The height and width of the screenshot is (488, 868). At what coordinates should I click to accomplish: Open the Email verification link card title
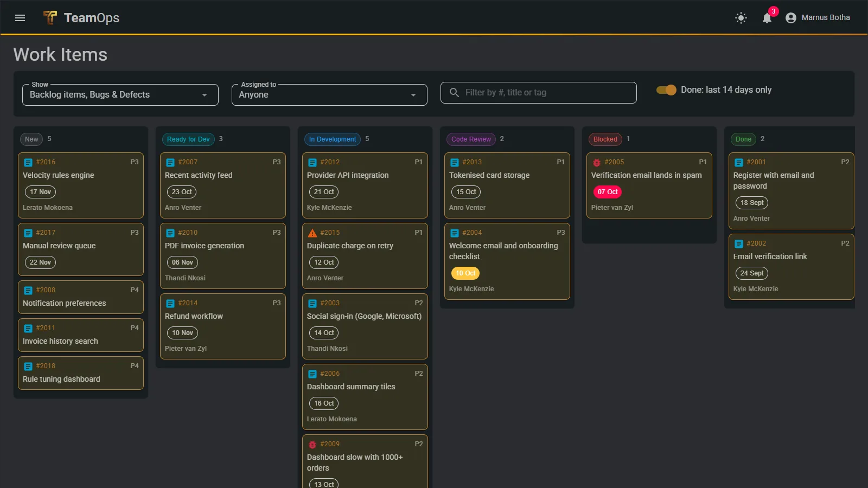tap(770, 257)
